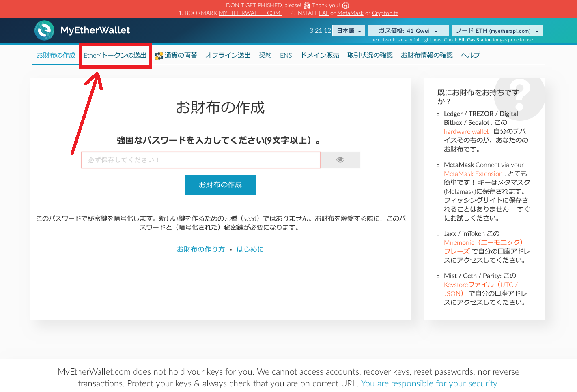Click the MyEtherWallet logo icon
The width and height of the screenshot is (577, 392).
click(44, 30)
